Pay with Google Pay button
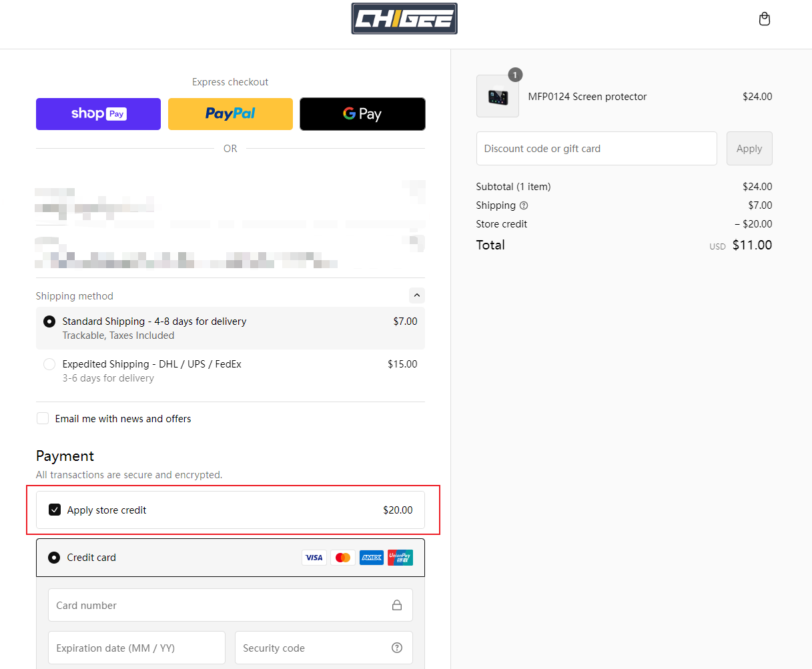Image resolution: width=812 pixels, height=669 pixels. point(362,114)
